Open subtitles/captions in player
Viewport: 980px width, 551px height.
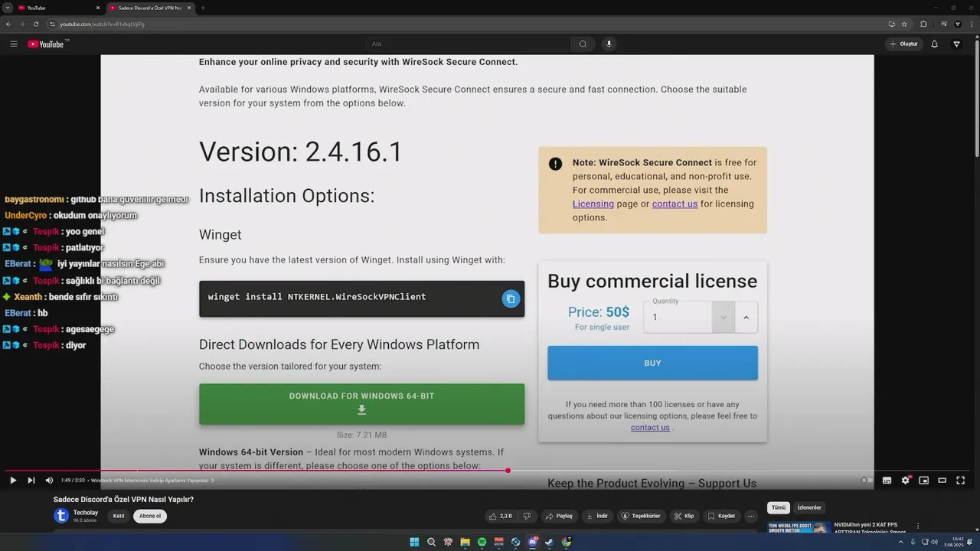(x=887, y=481)
